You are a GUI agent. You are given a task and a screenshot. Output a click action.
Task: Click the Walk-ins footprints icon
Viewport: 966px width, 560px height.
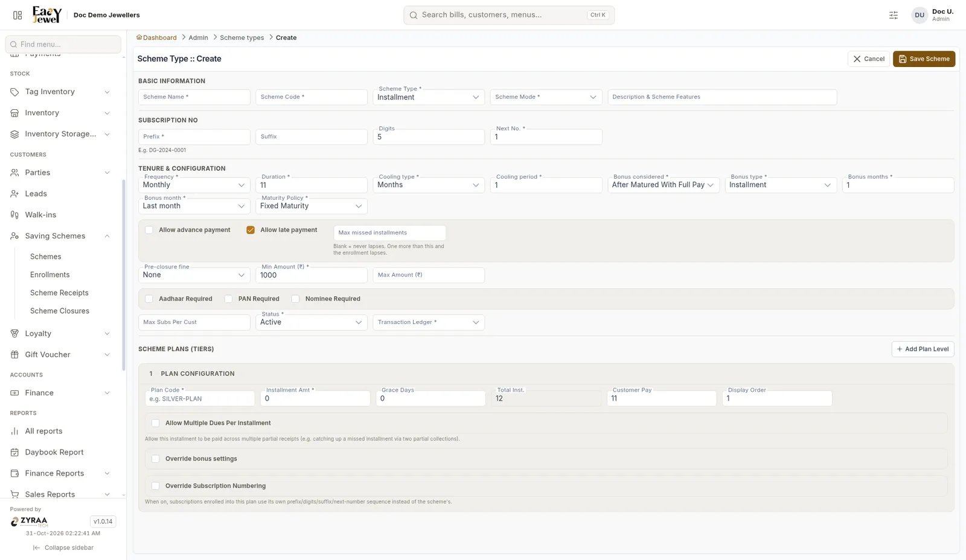click(14, 215)
